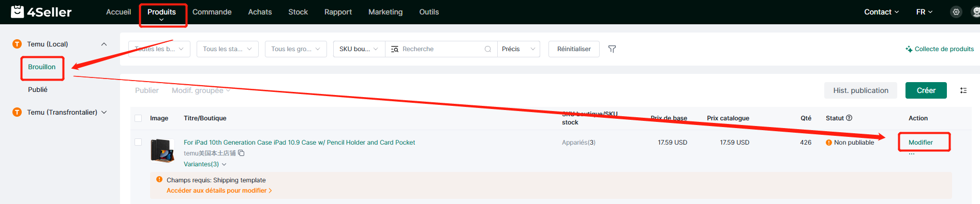Click the Créer button
Image resolution: width=980 pixels, height=204 pixels.
click(926, 90)
